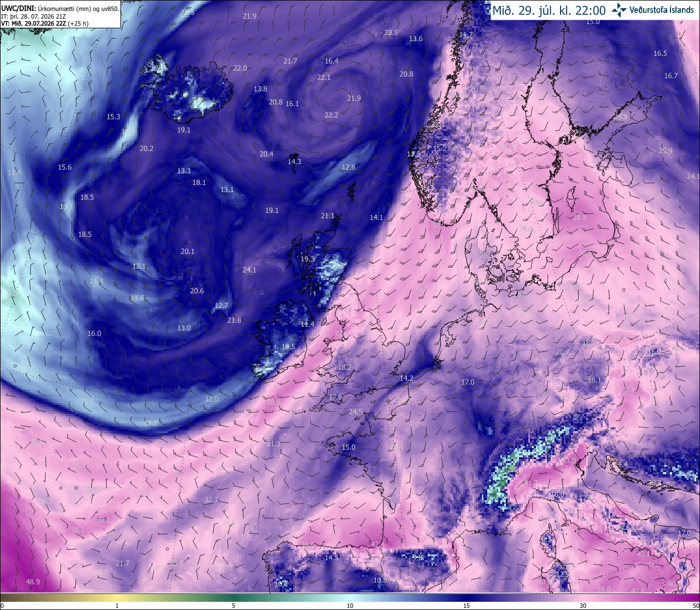The image size is (700, 610).
Task: Click the 22.7 value in Bay of Biscay
Action: click(212, 499)
